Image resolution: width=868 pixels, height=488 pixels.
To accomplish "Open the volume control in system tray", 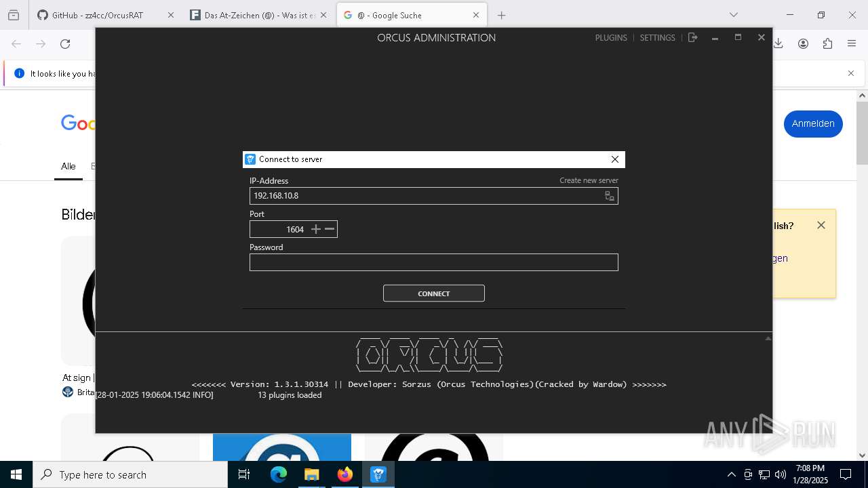I will (781, 474).
